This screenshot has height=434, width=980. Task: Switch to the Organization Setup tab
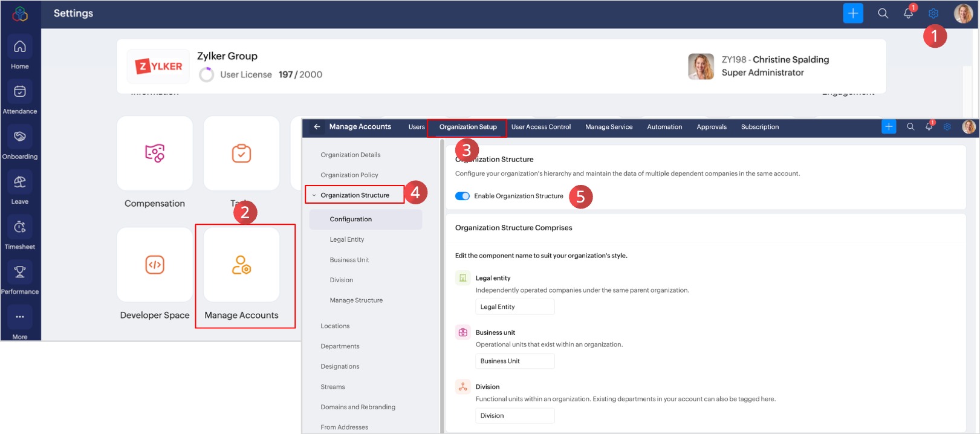click(468, 127)
